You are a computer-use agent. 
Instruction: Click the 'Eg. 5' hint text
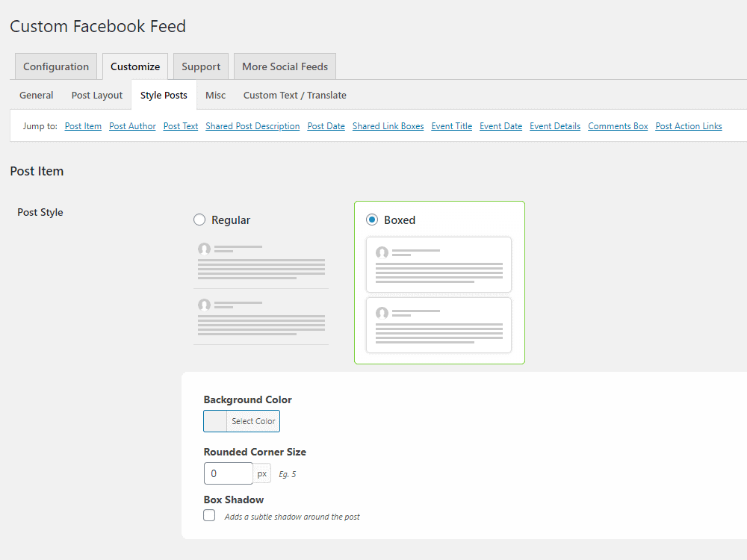click(x=288, y=474)
